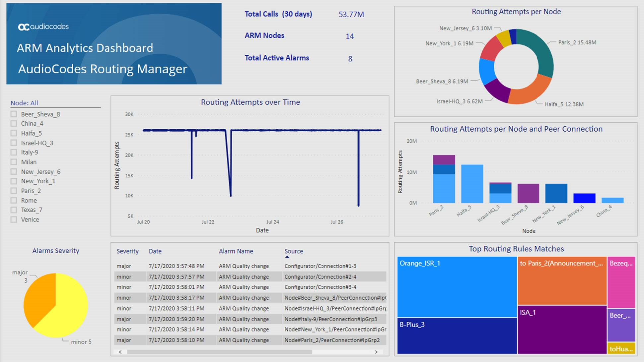Check the Milan node checkbox
The height and width of the screenshot is (362, 644).
(14, 162)
